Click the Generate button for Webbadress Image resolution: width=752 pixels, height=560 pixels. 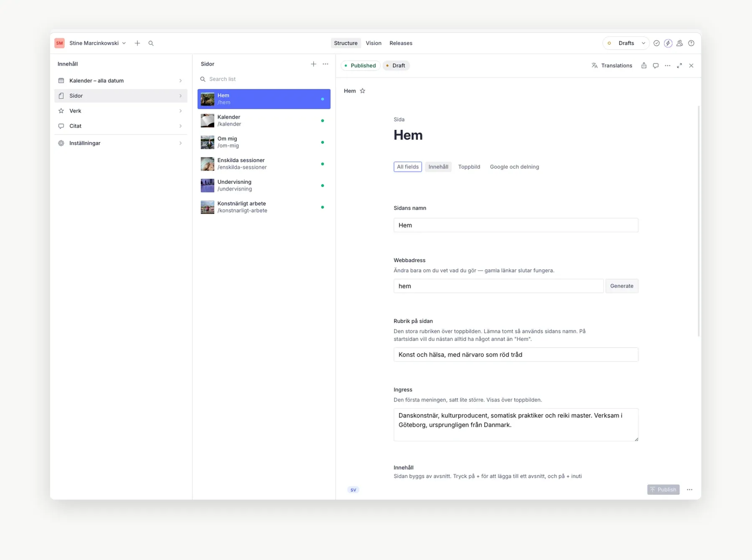click(x=622, y=286)
